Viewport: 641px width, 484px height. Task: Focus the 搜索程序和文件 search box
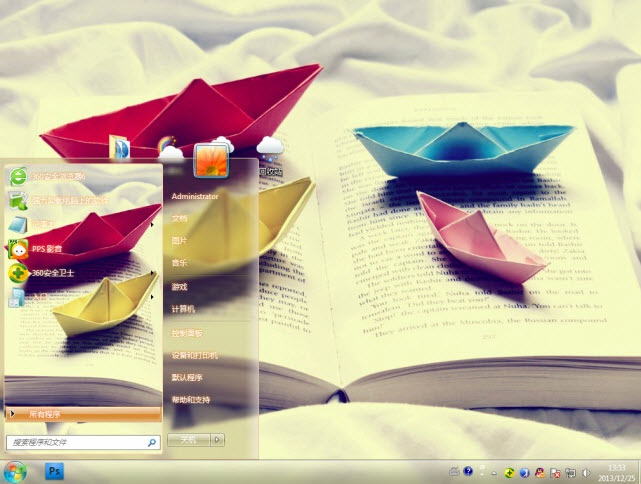[x=83, y=442]
